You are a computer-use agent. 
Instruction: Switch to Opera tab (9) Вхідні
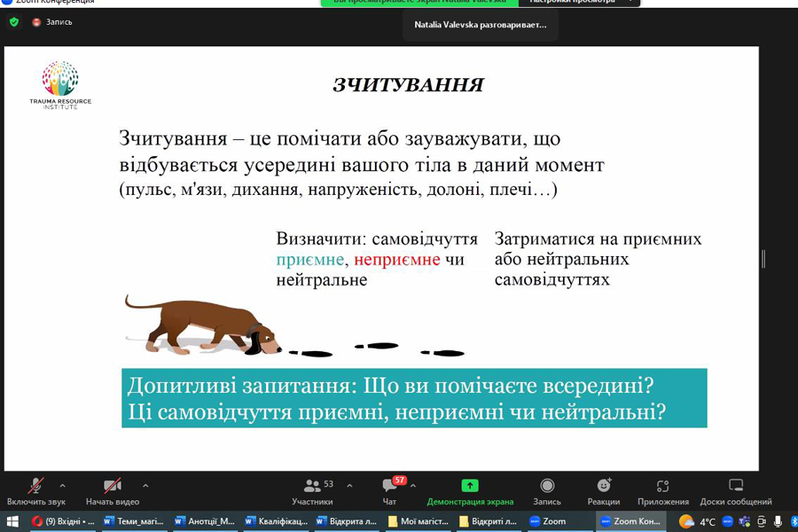[63, 521]
